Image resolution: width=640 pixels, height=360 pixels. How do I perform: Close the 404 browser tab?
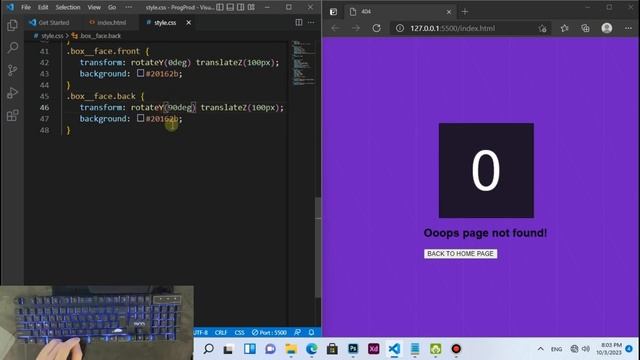[x=449, y=12]
